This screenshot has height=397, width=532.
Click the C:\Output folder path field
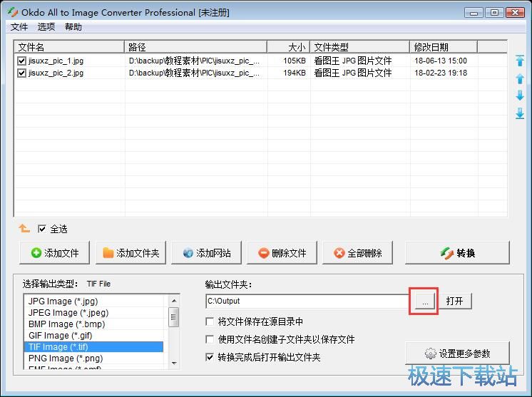(x=307, y=301)
